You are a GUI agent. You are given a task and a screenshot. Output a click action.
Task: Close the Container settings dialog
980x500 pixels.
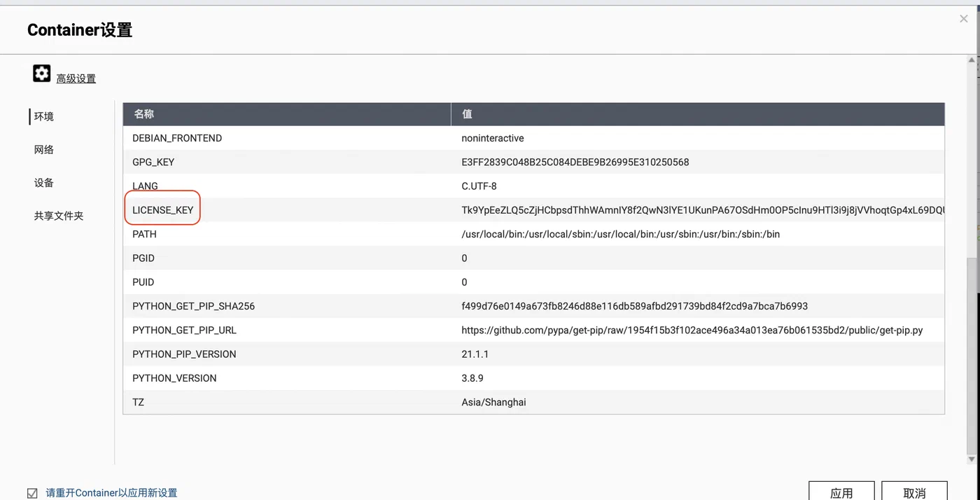964,19
